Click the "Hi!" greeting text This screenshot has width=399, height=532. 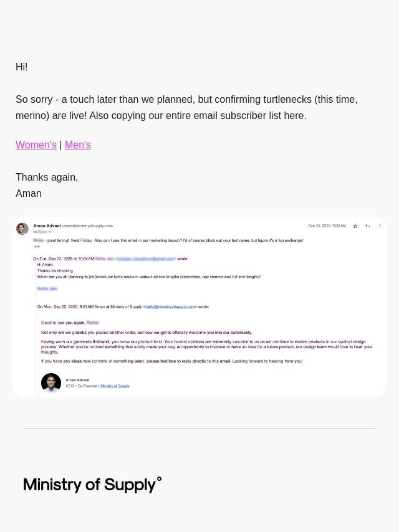[22, 67]
